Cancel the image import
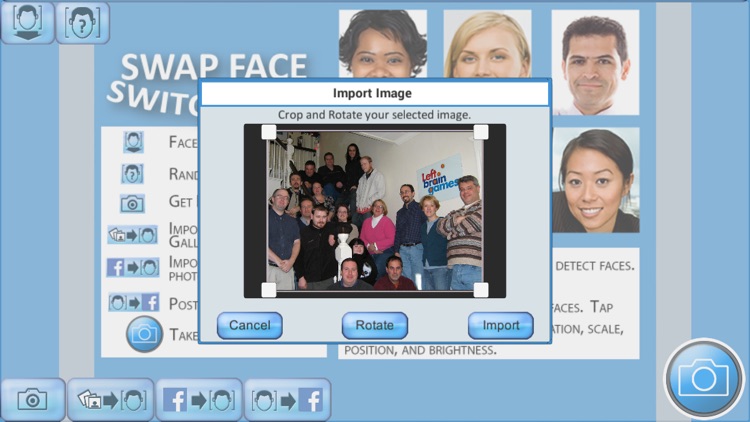750x422 pixels. click(x=250, y=325)
